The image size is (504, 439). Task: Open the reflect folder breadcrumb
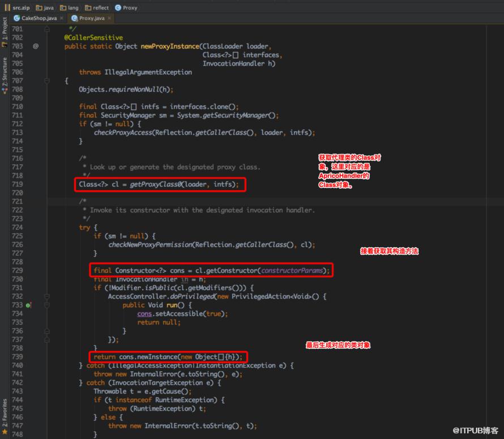tap(97, 8)
